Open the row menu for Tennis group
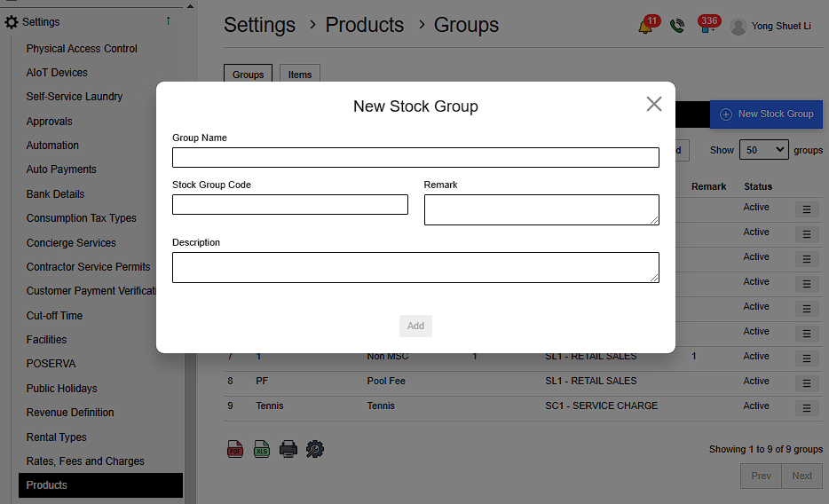This screenshot has width=829, height=504. coord(807,408)
